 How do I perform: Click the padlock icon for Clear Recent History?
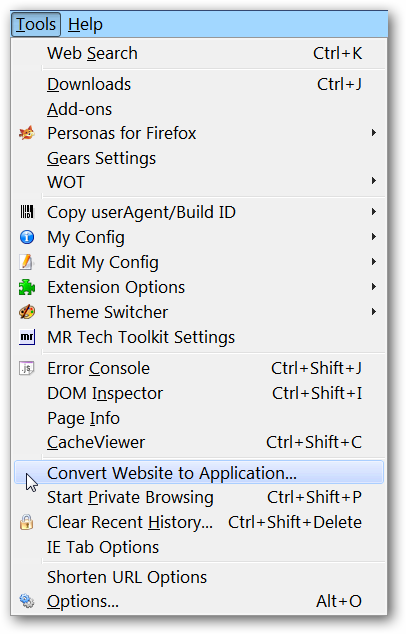[27, 522]
